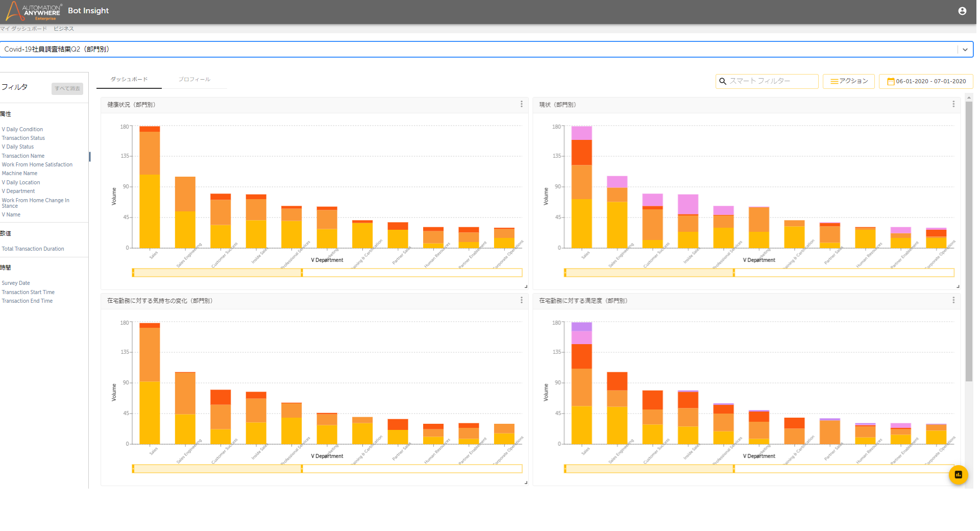Select V Department filter attribute

[x=18, y=191]
